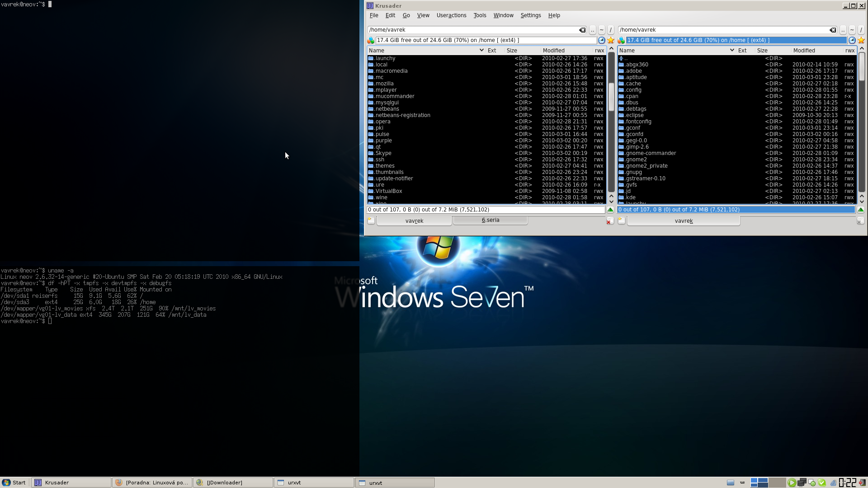Click left panel scrollbar up arrow
868x488 pixels.
pyautogui.click(x=611, y=49)
